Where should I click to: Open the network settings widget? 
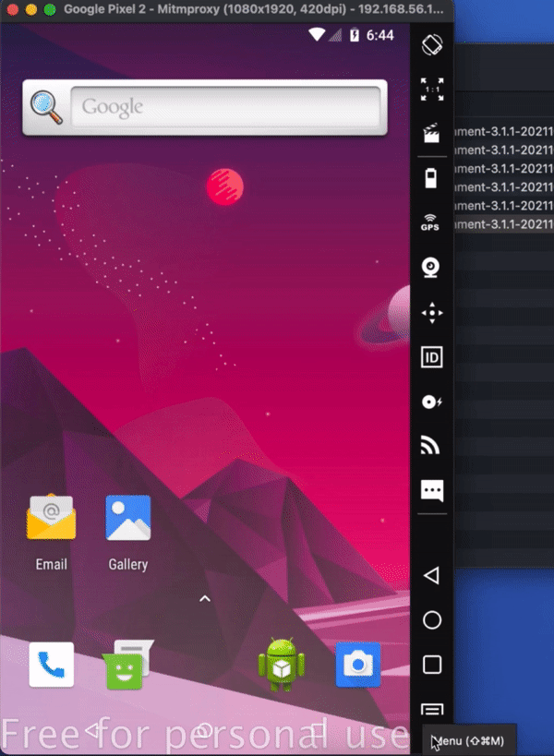tap(431, 446)
